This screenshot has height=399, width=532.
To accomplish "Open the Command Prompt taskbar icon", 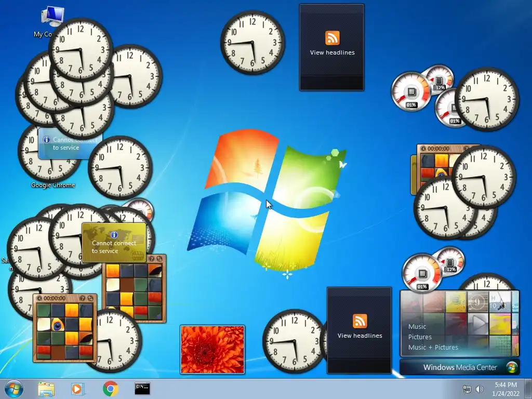I will tap(142, 389).
